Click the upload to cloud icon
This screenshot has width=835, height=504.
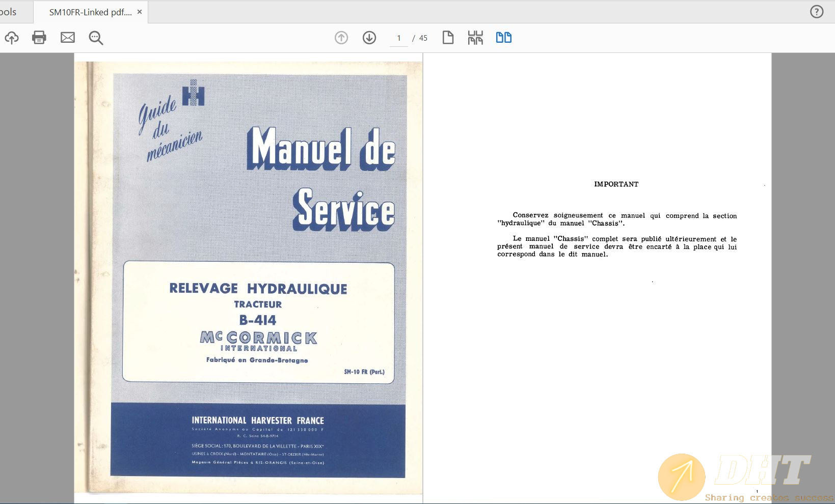tap(12, 38)
